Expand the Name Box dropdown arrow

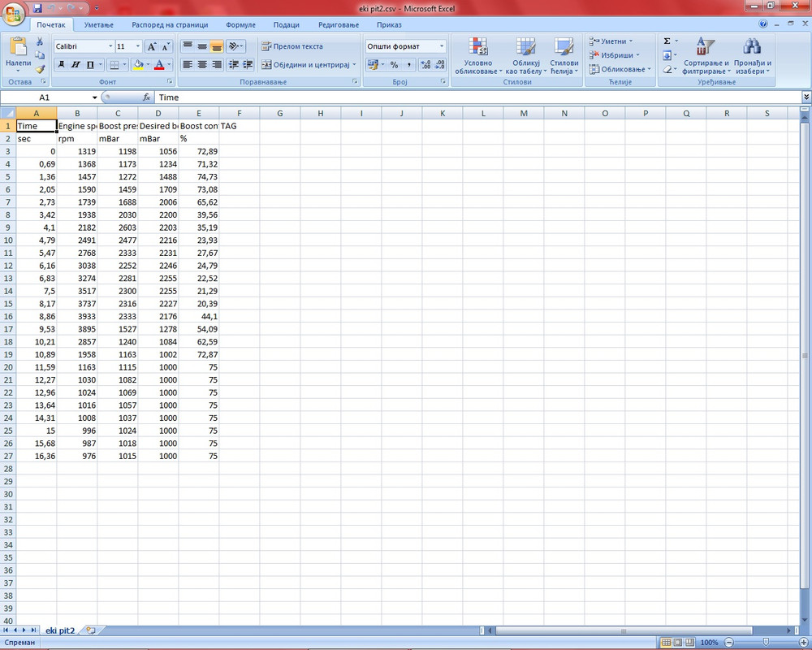coord(95,97)
